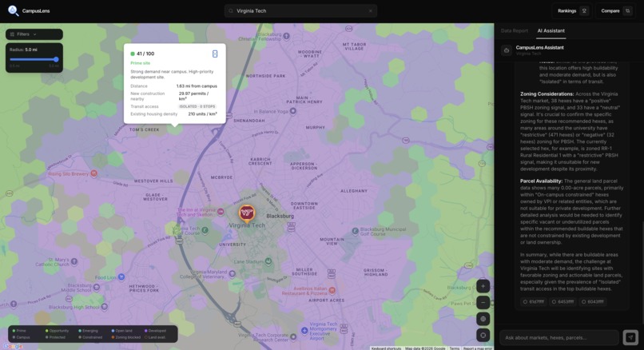Click the Prime site label in popup

pyautogui.click(x=141, y=63)
